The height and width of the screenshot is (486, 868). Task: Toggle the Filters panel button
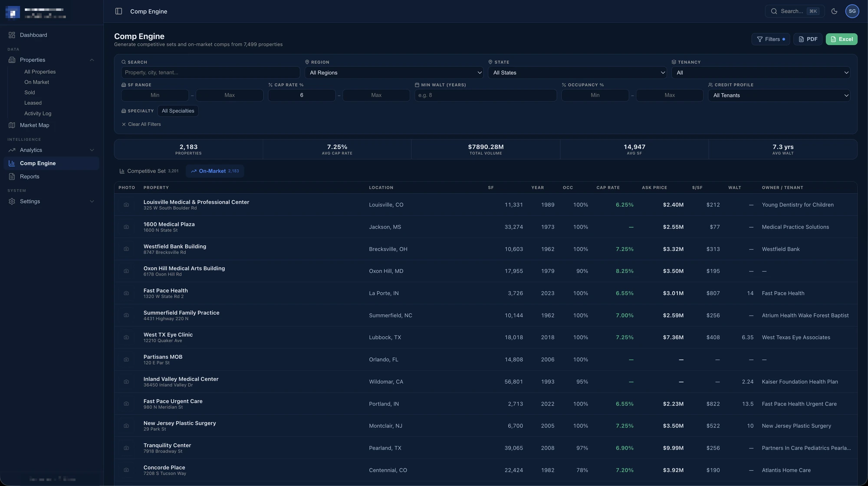coord(770,39)
